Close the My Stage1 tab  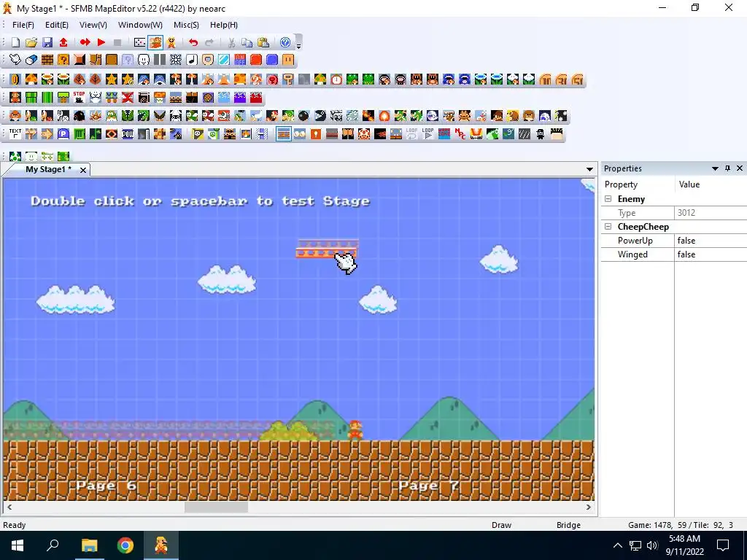tap(83, 170)
